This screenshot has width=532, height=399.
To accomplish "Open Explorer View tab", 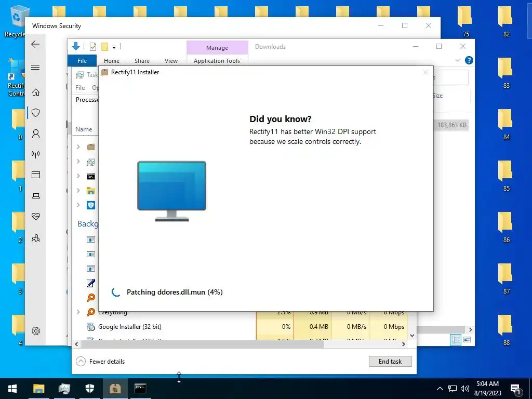I will tap(171, 61).
